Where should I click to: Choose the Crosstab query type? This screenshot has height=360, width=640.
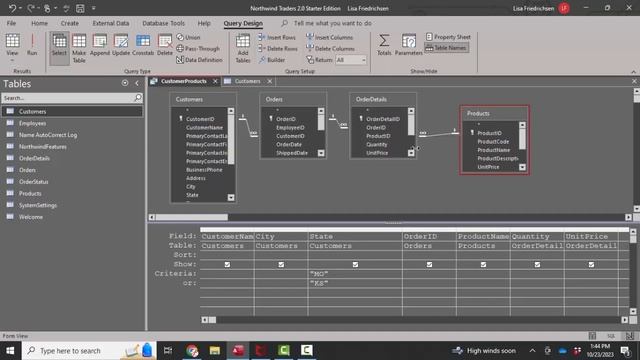(143, 45)
